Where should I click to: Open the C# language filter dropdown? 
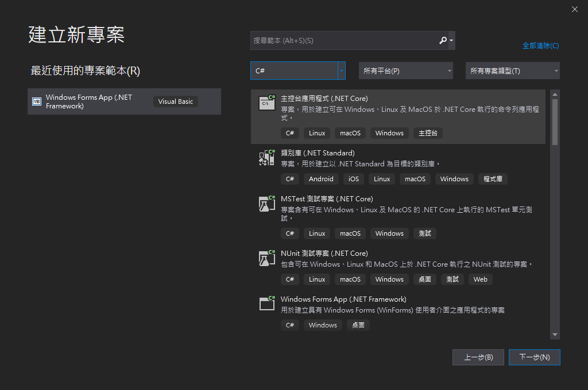point(298,71)
